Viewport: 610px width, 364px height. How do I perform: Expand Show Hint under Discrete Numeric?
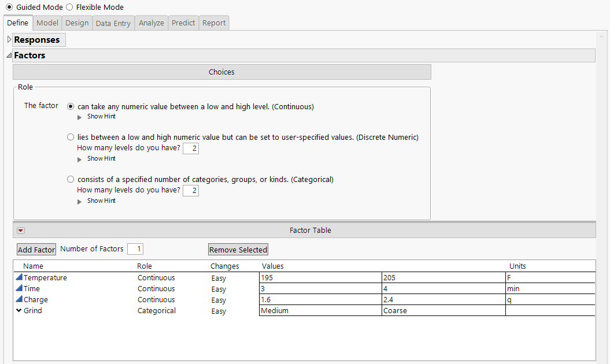[x=101, y=158]
